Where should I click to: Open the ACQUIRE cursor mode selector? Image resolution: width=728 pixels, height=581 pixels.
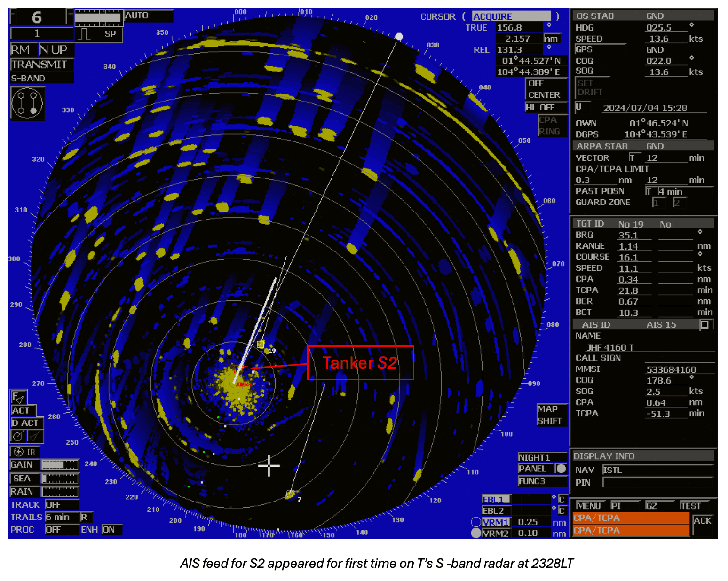(x=512, y=16)
